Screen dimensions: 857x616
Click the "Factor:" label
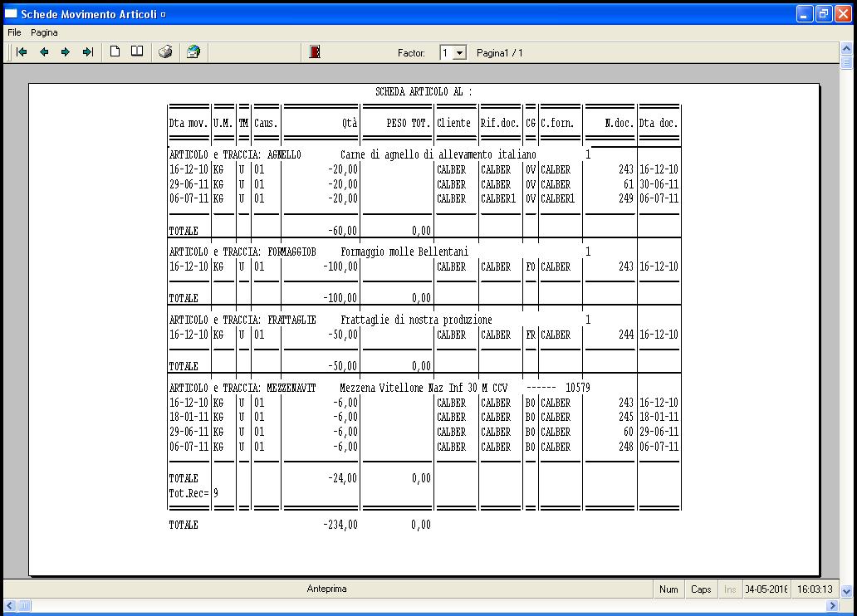pos(411,53)
